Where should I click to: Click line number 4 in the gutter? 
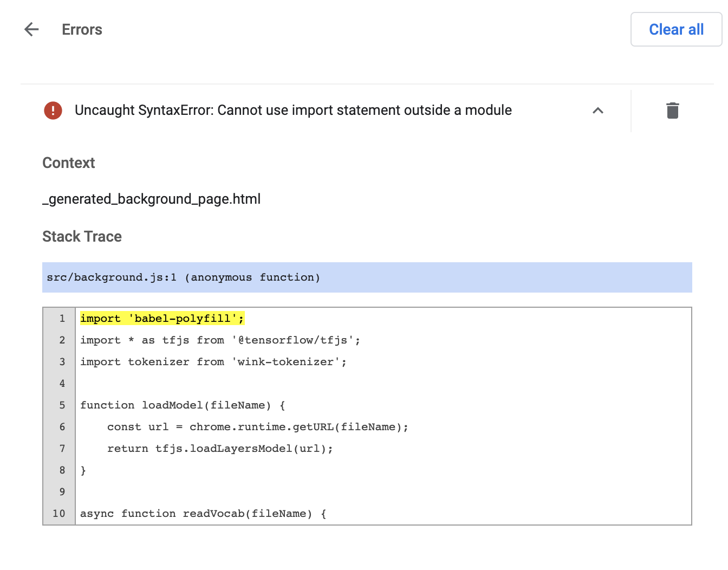click(62, 384)
